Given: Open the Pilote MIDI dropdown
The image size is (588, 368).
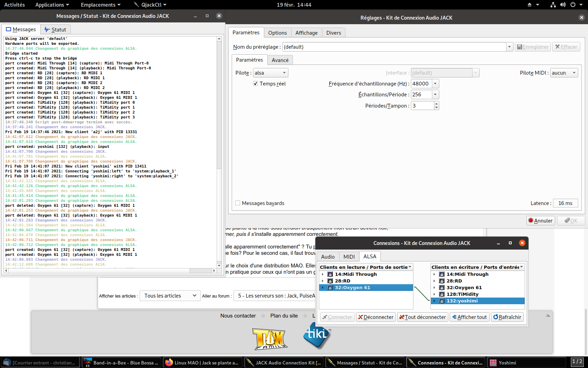Looking at the screenshot, I should tap(564, 73).
